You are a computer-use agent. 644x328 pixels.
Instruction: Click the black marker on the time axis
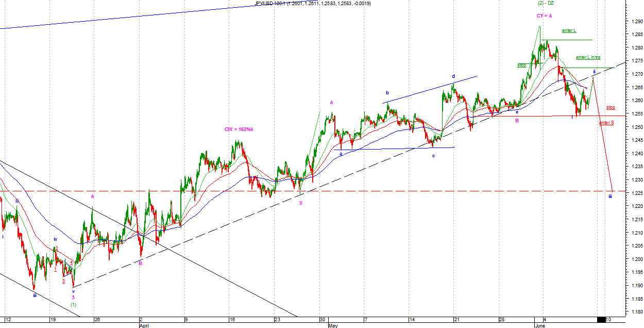pyautogui.click(x=600, y=320)
